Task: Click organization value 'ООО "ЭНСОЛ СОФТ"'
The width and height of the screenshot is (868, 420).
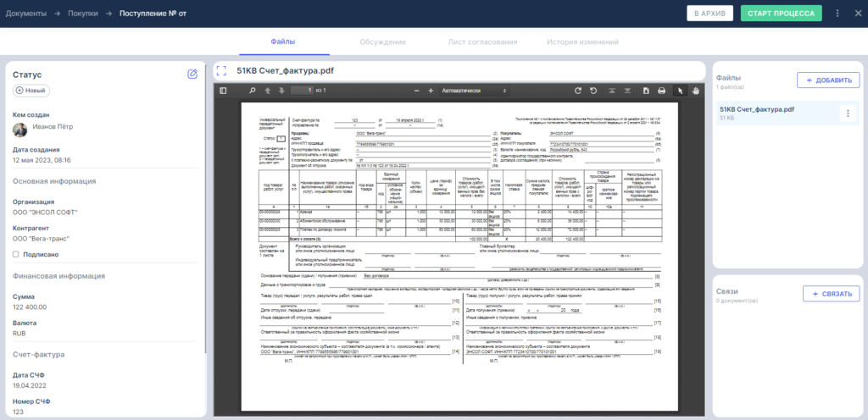Action: [x=45, y=213]
